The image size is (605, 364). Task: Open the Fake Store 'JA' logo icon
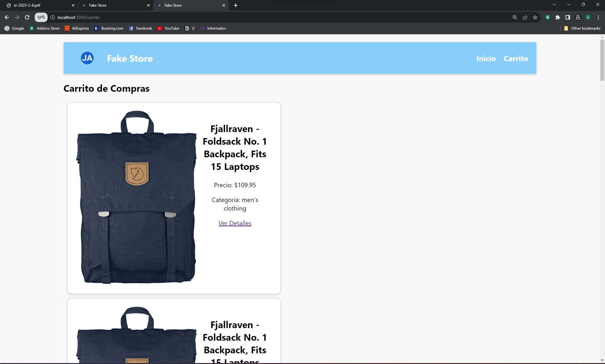[x=87, y=58]
